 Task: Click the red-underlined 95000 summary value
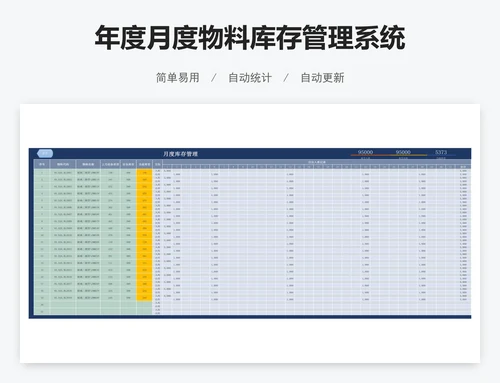(365, 152)
